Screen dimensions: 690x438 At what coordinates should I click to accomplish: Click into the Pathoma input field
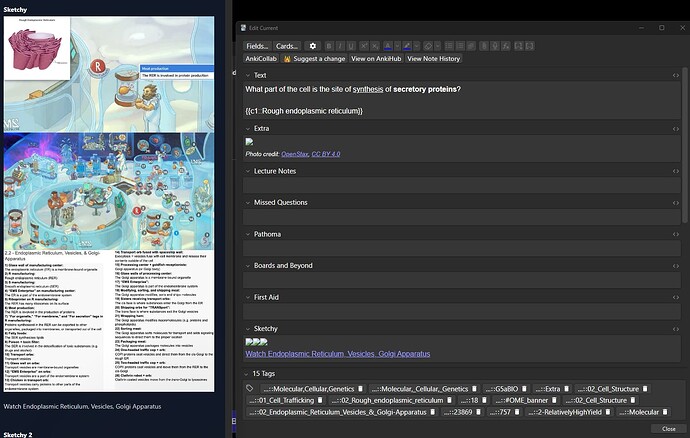point(462,248)
